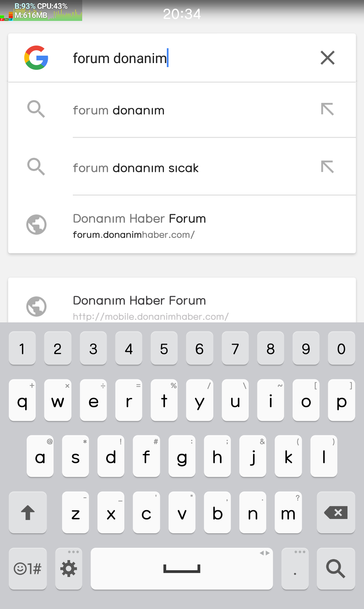364x609 pixels.
Task: Fill query arrow for 'forum donanım sıcak'
Action: (327, 167)
